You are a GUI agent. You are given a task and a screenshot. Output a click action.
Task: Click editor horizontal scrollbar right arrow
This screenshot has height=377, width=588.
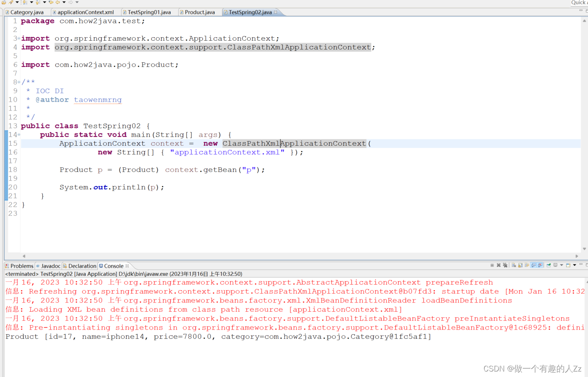click(x=577, y=256)
